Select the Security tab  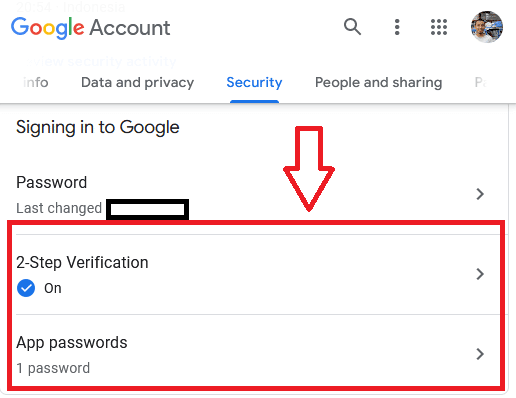[x=254, y=82]
